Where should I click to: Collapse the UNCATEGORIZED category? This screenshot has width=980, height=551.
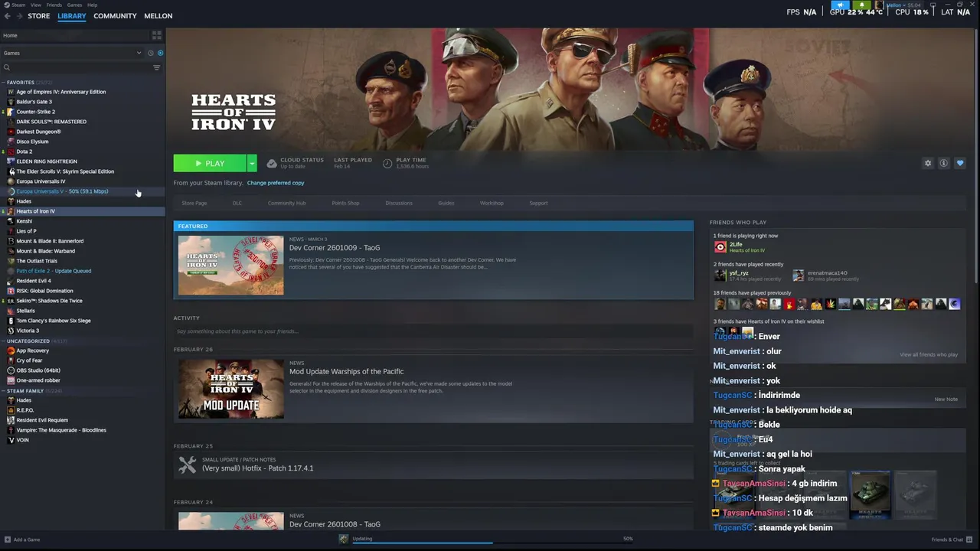pyautogui.click(x=4, y=341)
